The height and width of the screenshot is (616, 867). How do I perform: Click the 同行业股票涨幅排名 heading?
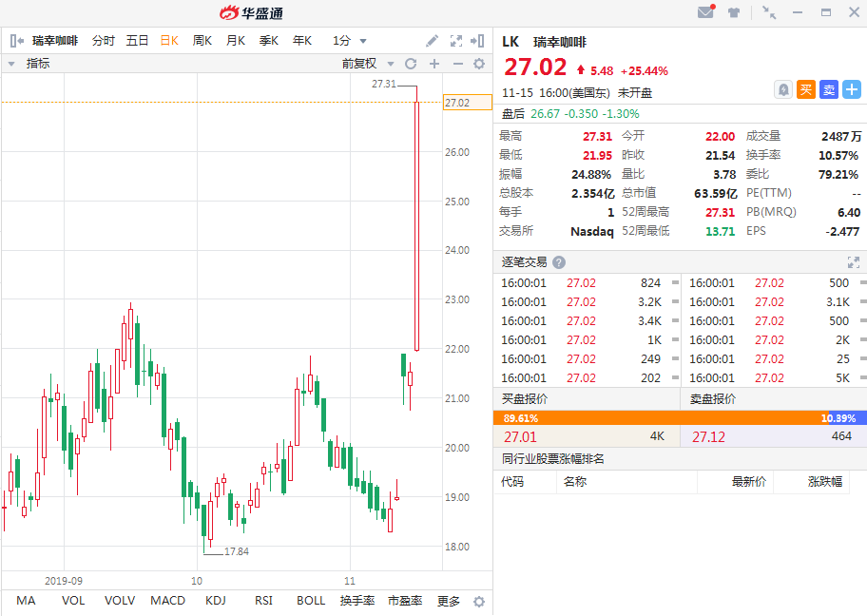(x=553, y=459)
